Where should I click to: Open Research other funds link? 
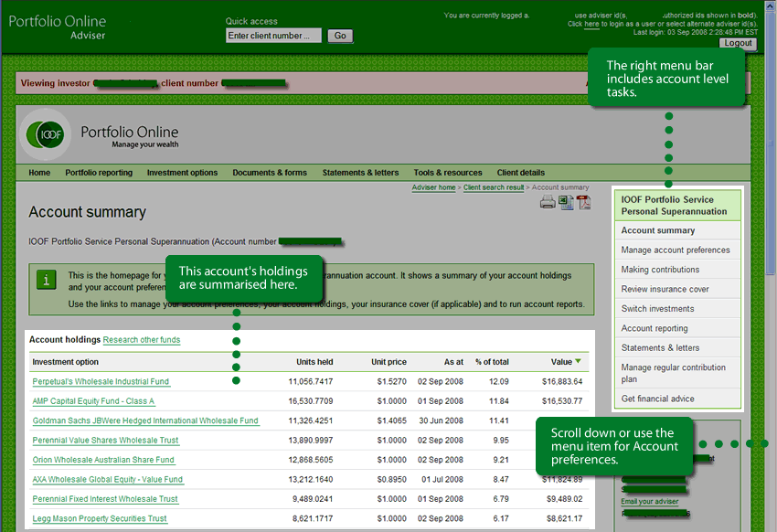coord(142,340)
